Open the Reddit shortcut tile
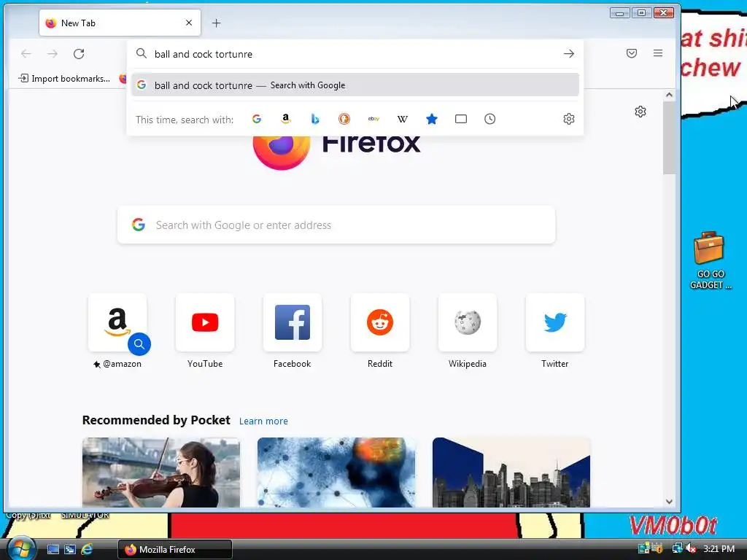 (x=379, y=322)
